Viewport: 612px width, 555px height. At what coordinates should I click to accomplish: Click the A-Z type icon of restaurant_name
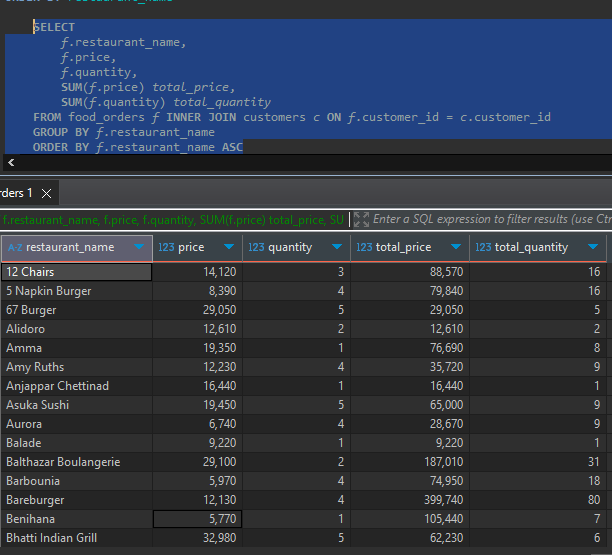[15, 247]
